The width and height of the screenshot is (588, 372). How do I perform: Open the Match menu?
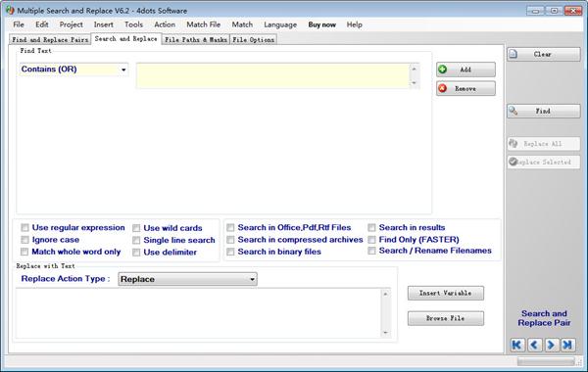[x=242, y=24]
